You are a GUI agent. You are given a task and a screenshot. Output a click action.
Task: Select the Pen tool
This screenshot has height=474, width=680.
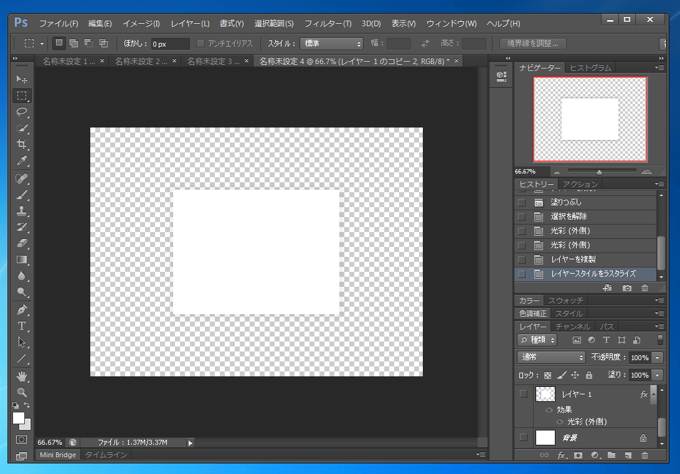click(21, 310)
